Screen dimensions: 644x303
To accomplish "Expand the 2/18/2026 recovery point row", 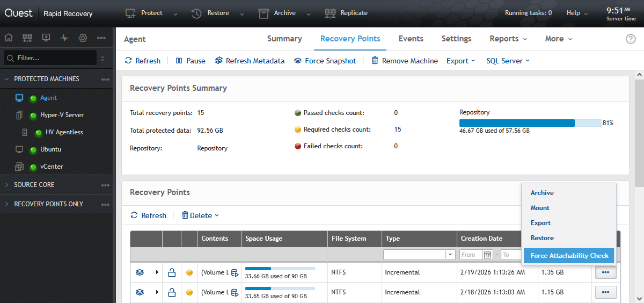I will (157, 292).
